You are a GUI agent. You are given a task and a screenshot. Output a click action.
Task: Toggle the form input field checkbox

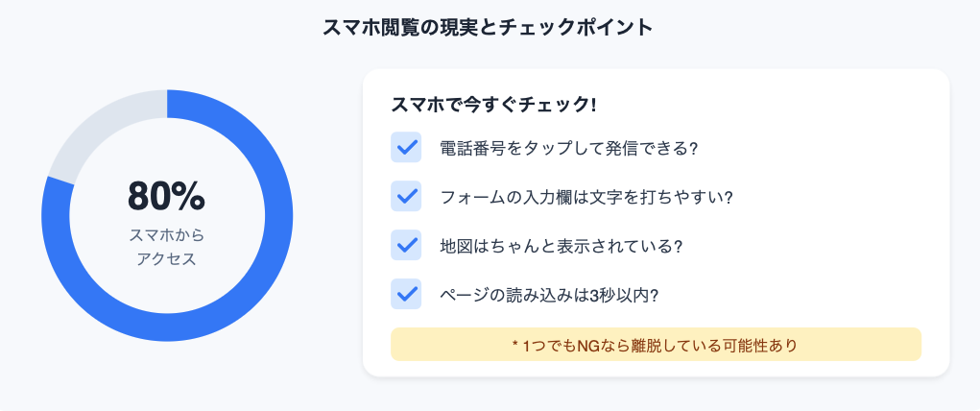[x=406, y=196]
